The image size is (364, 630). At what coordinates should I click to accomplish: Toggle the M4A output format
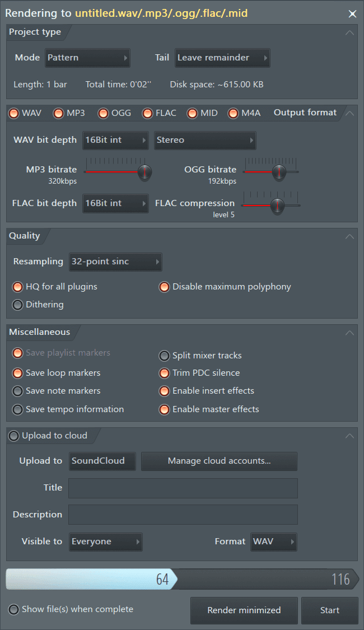(233, 113)
